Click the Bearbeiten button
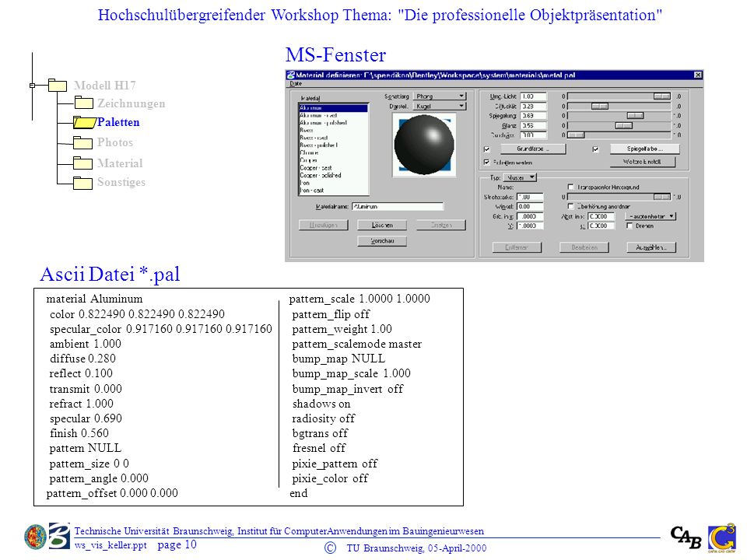The height and width of the screenshot is (560, 747). tap(584, 247)
